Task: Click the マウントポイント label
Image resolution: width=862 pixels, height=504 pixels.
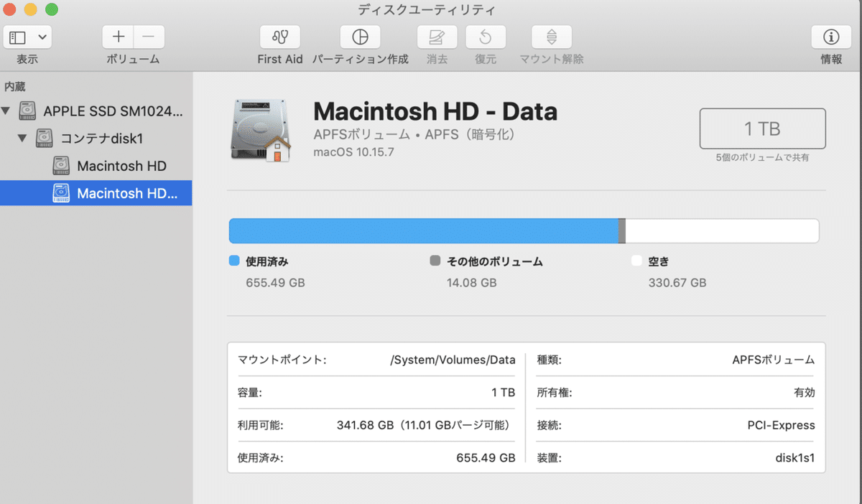Action: tap(282, 360)
